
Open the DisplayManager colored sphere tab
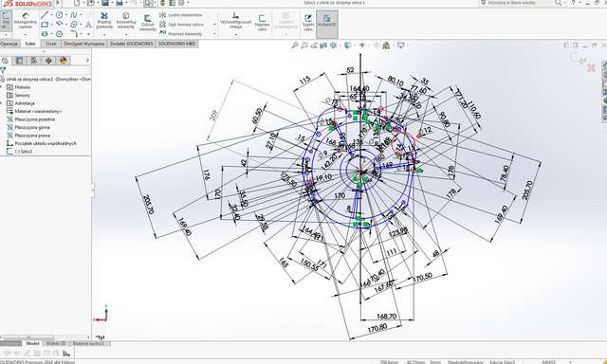point(64,61)
